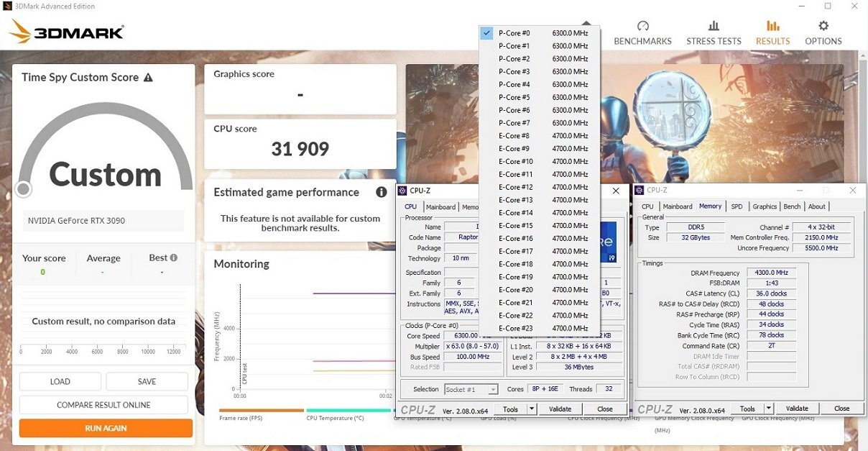
Task: Open the Socket #1 selection dropdown
Action: [x=471, y=389]
